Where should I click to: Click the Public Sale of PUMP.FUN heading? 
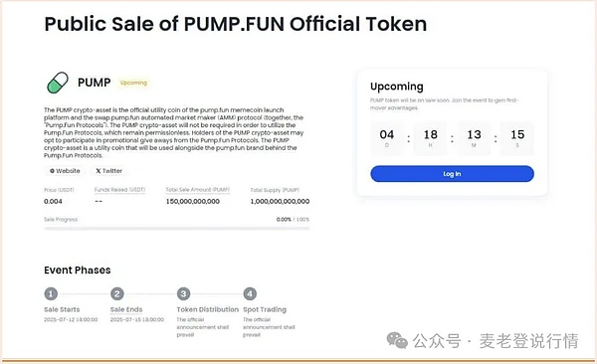(235, 24)
